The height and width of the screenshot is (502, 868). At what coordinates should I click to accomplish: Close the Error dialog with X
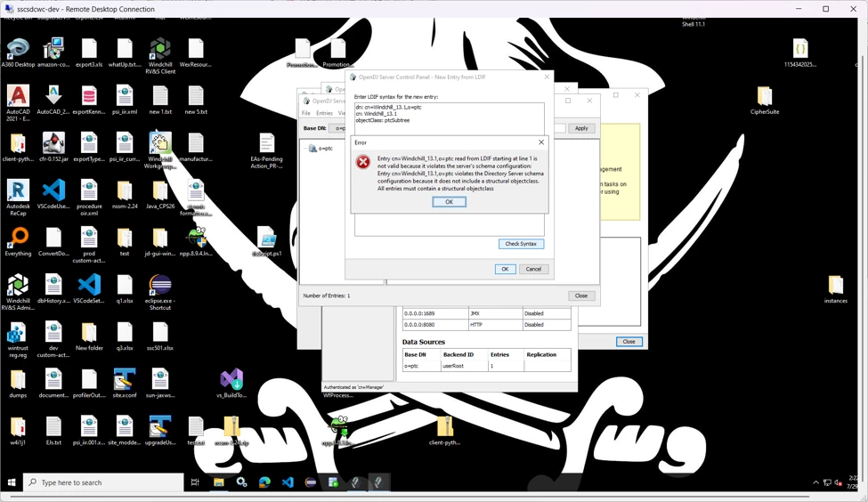point(541,142)
